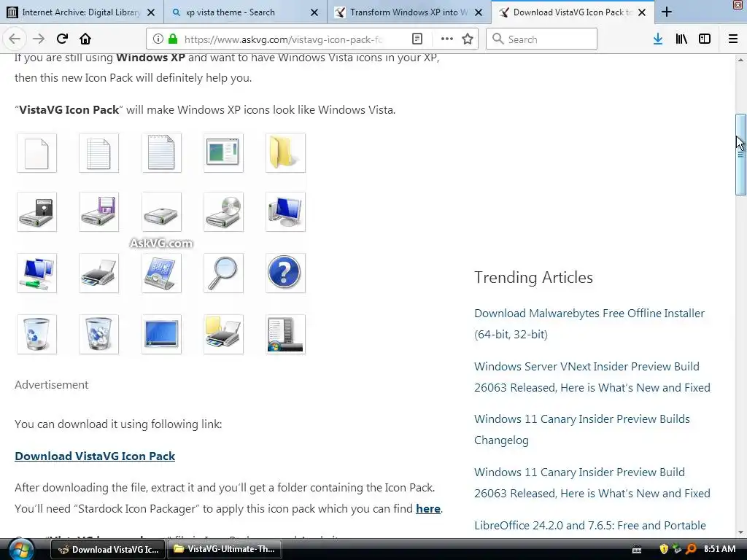Open Download Malwarebytes Free Offline Installer article
The height and width of the screenshot is (560, 747).
589,323
